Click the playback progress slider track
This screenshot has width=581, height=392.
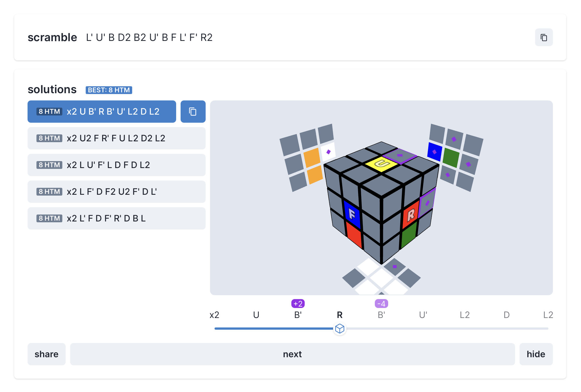(445, 329)
